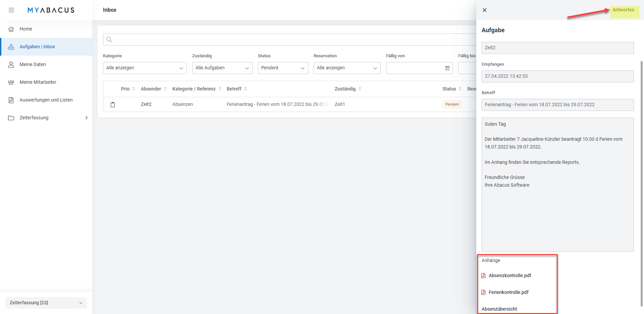Open the Zuständig Alle Aufgaben dropdown

[222, 68]
